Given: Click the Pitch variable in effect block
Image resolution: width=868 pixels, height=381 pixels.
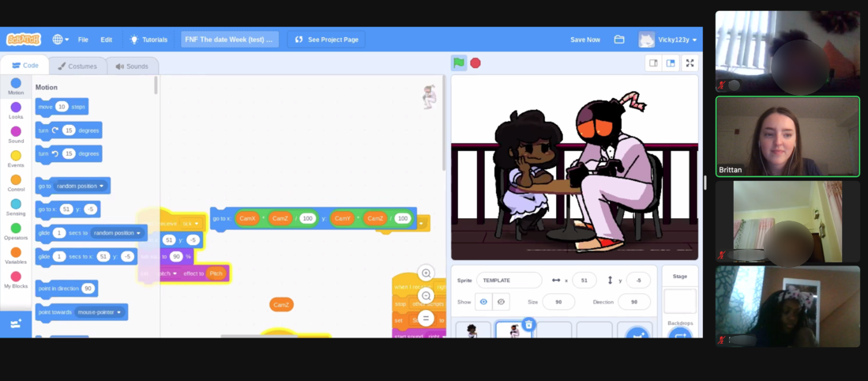Looking at the screenshot, I should pos(216,273).
